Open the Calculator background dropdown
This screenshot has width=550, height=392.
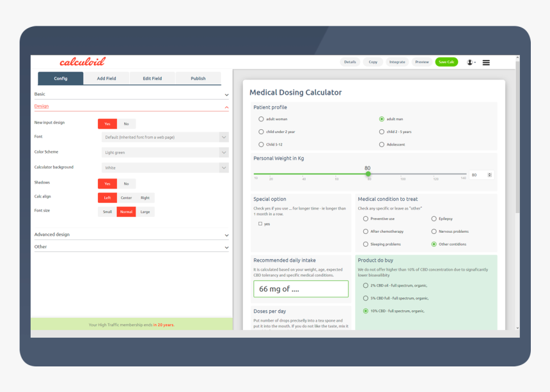(165, 168)
